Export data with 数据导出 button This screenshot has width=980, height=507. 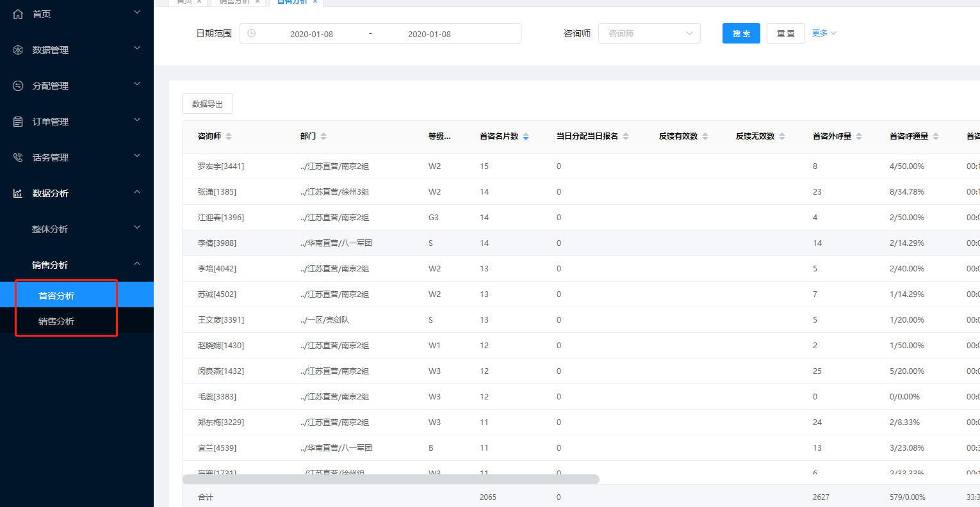(208, 104)
